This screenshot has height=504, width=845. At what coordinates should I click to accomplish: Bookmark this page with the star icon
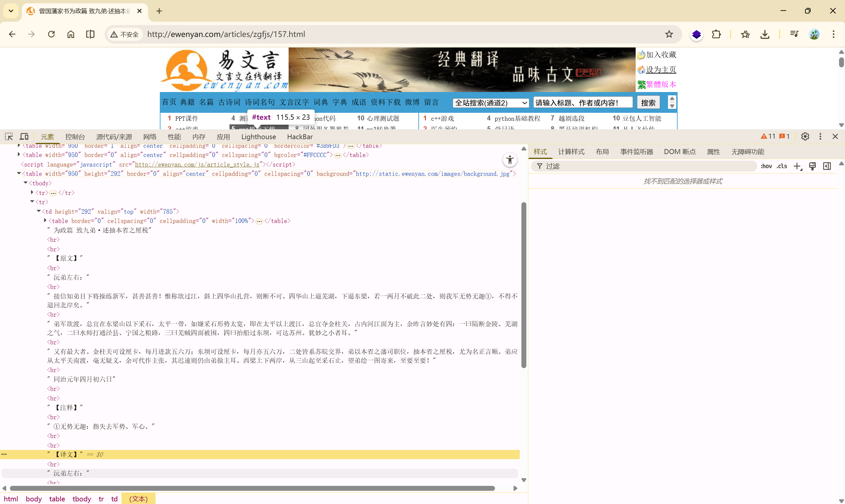669,34
